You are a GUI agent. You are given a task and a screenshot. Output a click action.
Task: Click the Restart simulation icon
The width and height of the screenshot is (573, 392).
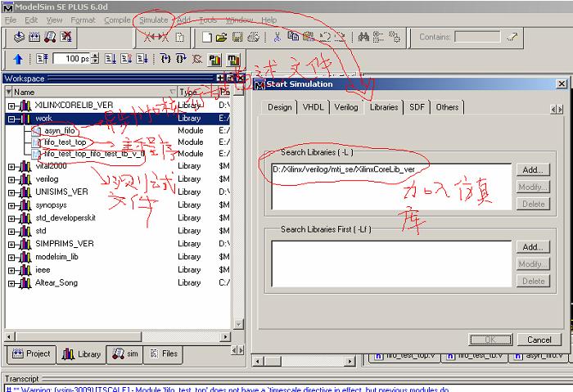tap(42, 59)
